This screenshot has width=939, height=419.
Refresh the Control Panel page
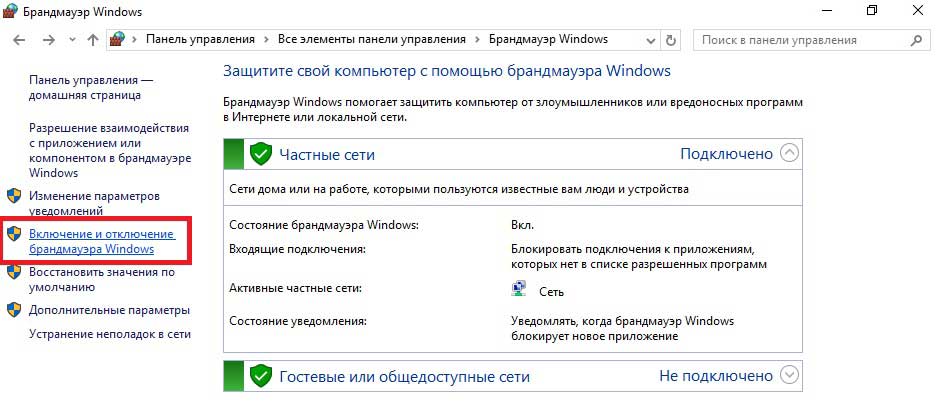[671, 40]
